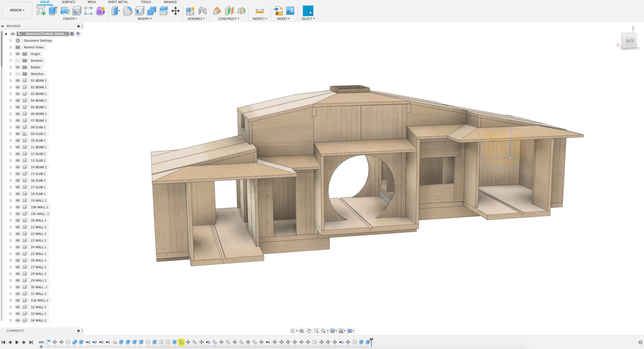
Task: Expand the Document Settings tree item
Action: pyautogui.click(x=10, y=40)
